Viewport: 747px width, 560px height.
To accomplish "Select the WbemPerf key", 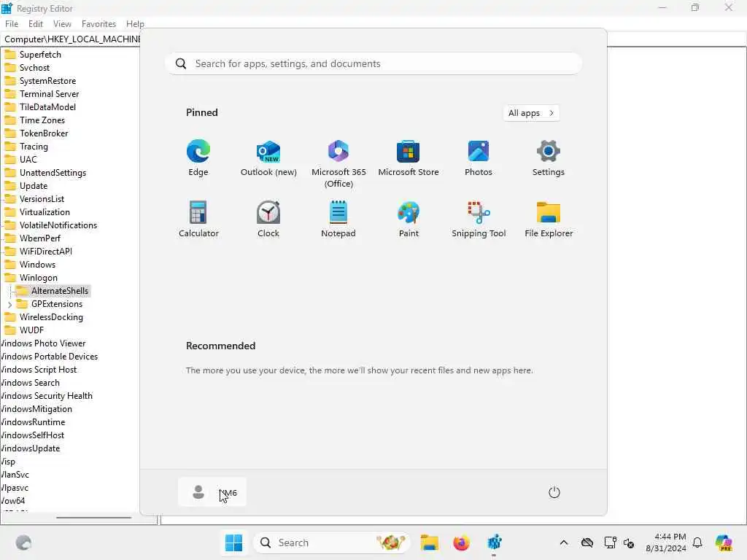I will point(40,238).
